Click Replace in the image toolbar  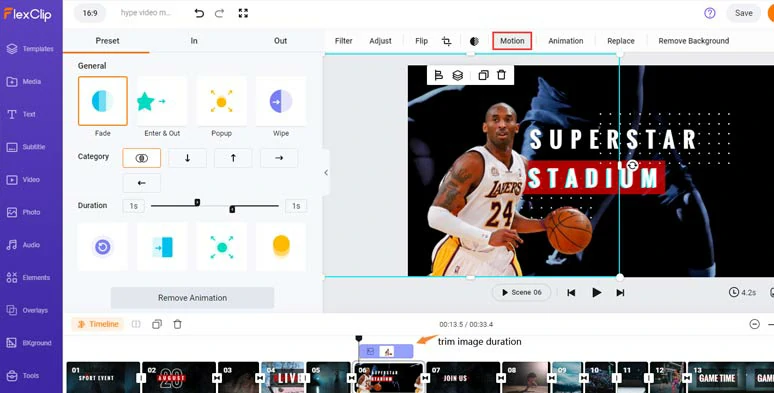[x=621, y=41]
